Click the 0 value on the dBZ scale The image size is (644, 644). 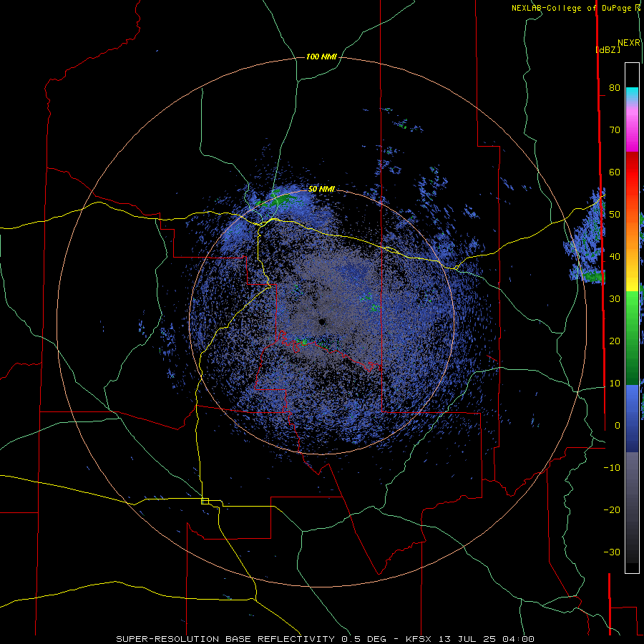pyautogui.click(x=618, y=426)
